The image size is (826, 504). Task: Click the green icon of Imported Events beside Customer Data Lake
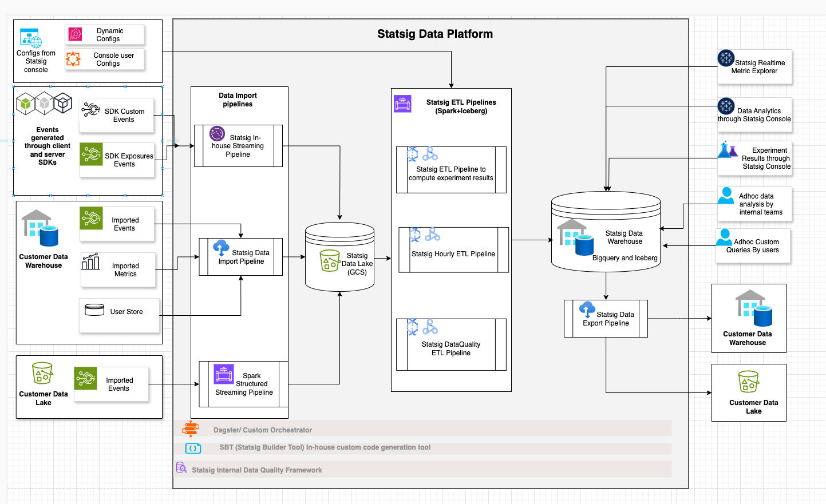(x=86, y=378)
